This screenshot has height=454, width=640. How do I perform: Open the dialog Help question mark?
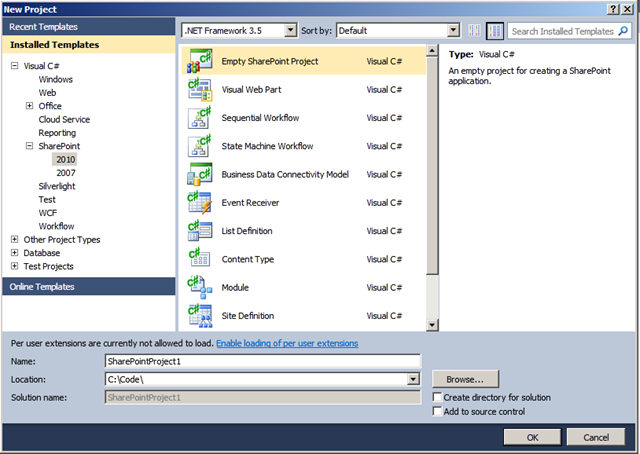tap(613, 9)
